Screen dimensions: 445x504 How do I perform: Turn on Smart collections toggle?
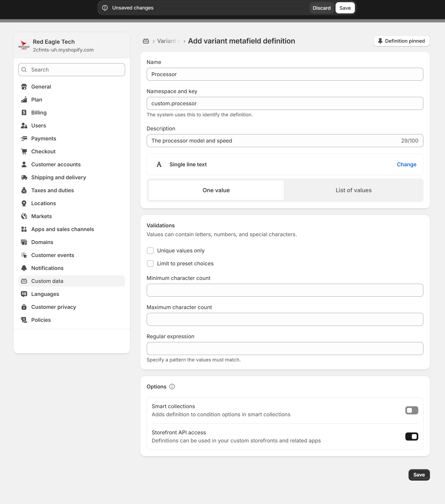pyautogui.click(x=412, y=410)
